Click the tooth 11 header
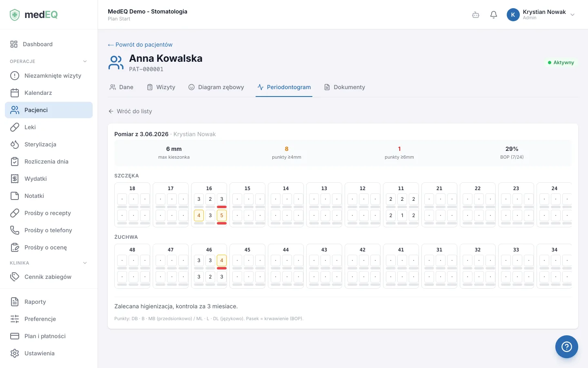This screenshot has height=368, width=588. tap(401, 188)
